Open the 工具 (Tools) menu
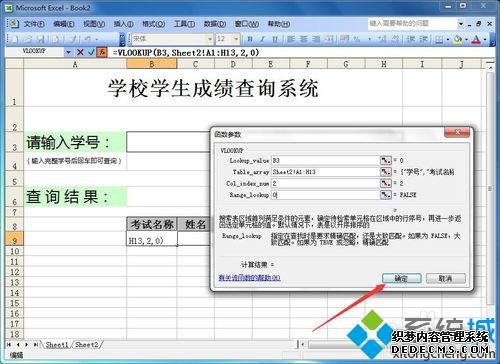 coord(184,24)
